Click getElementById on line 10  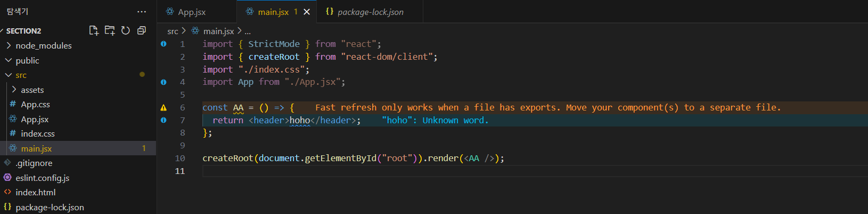pos(340,158)
